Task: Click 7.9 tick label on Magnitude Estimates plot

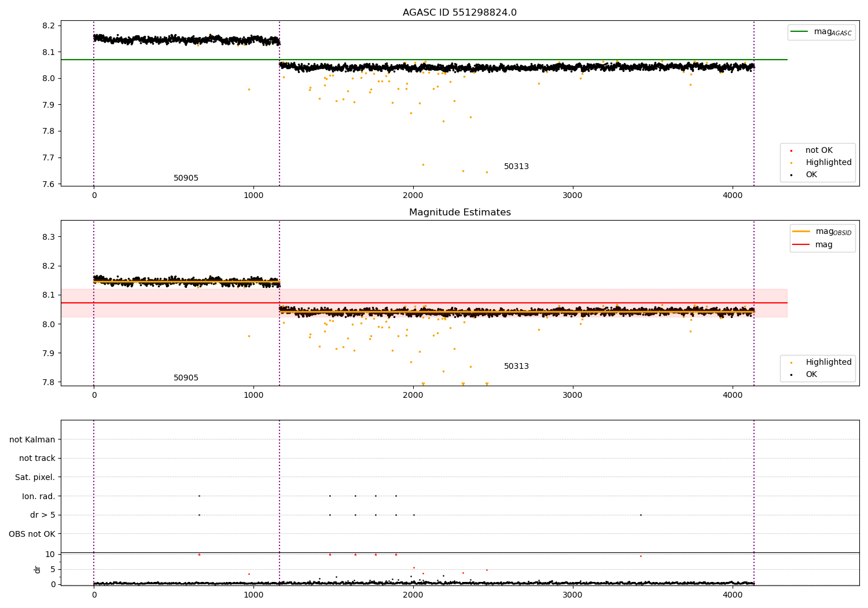Action: point(48,353)
